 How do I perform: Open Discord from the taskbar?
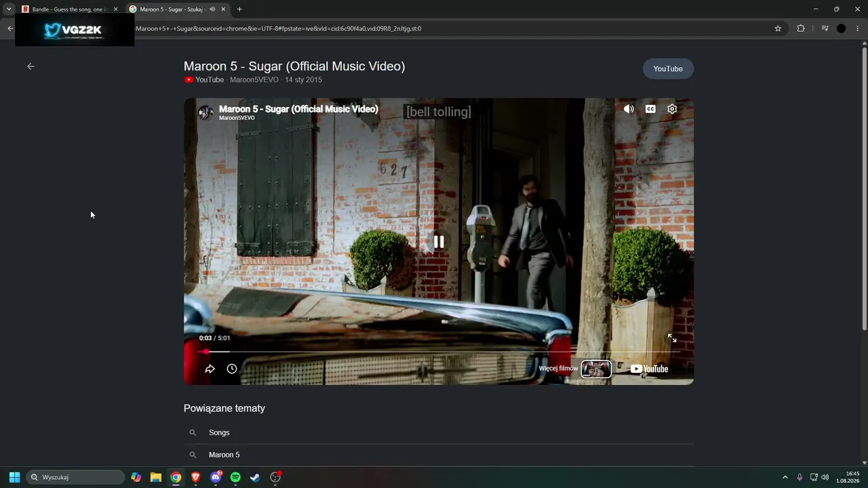[216, 477]
